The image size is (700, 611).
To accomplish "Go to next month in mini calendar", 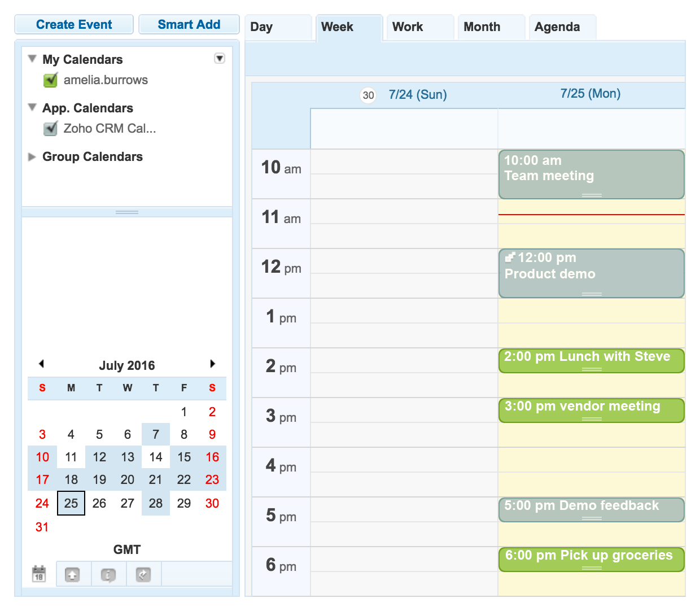I will point(212,364).
